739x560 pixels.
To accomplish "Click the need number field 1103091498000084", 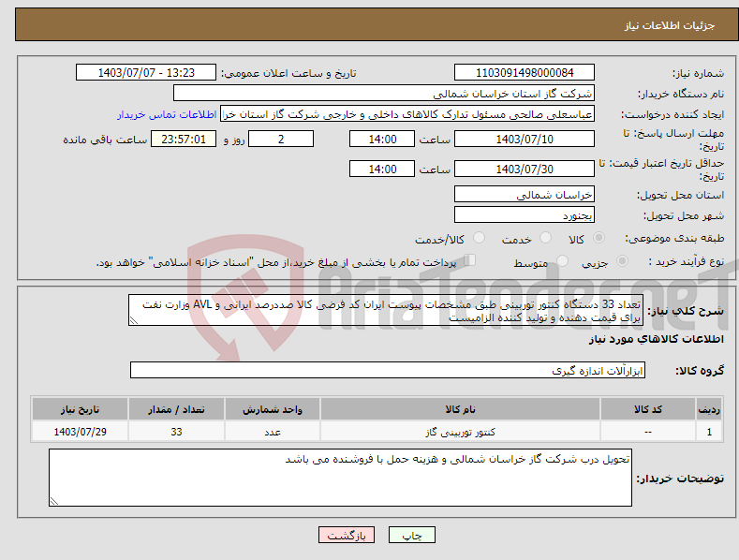I will coord(525,73).
